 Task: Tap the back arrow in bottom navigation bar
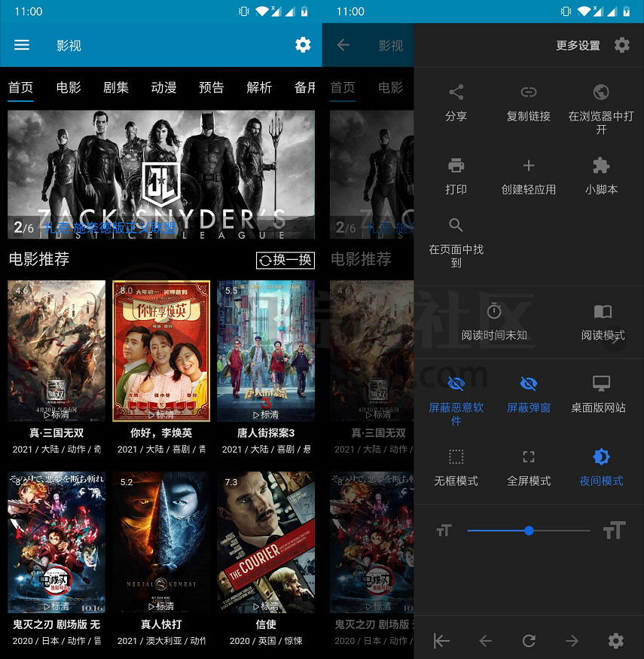click(486, 641)
